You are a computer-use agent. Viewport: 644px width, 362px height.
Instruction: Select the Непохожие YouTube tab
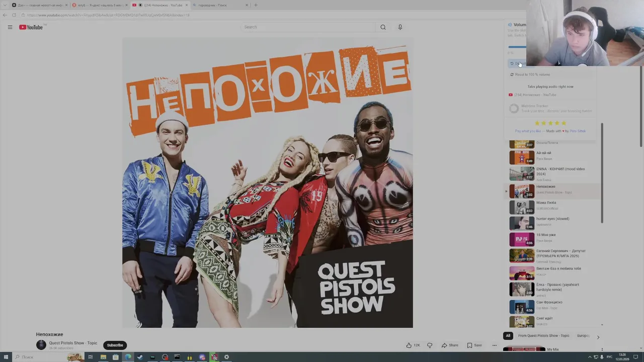tap(160, 5)
